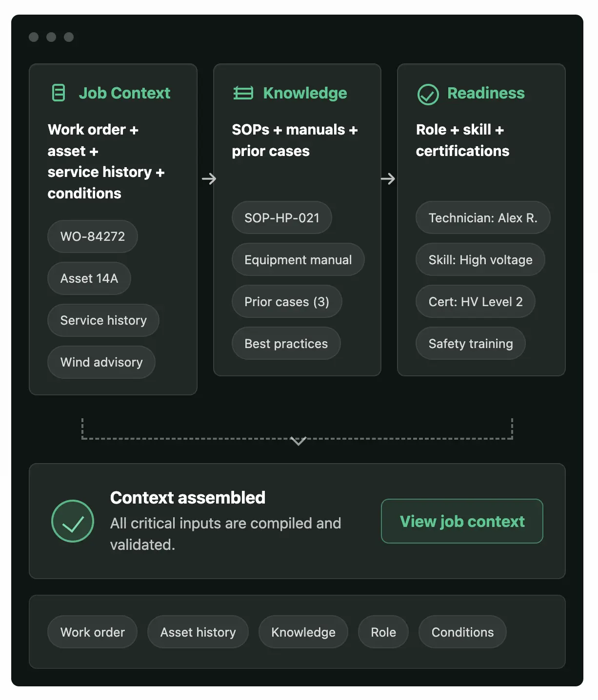598x700 pixels.
Task: Select the Best practices chip
Action: 286,343
